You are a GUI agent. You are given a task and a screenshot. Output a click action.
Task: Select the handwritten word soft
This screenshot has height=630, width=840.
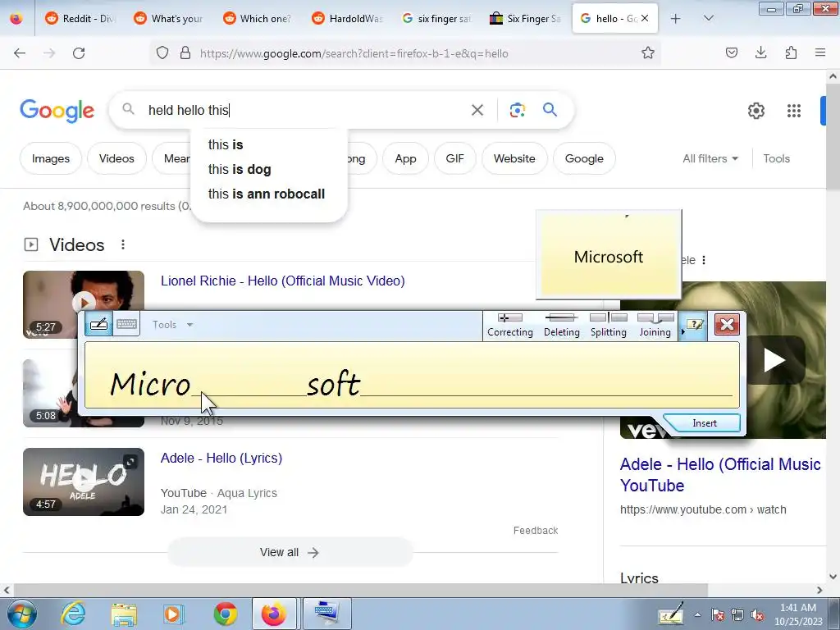tap(333, 383)
